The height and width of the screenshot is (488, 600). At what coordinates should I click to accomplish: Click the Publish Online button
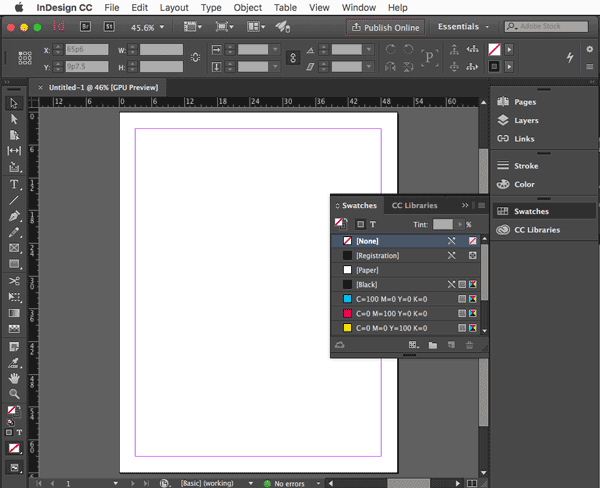click(x=385, y=27)
